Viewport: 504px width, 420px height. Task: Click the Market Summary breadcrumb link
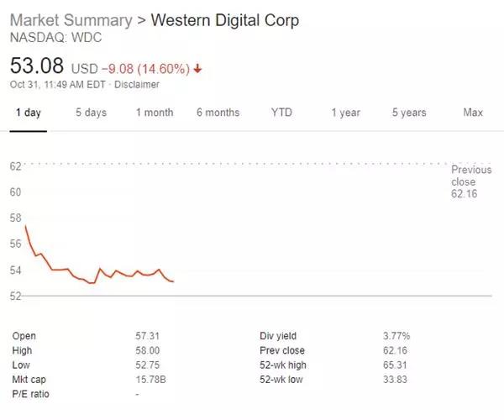(71, 20)
